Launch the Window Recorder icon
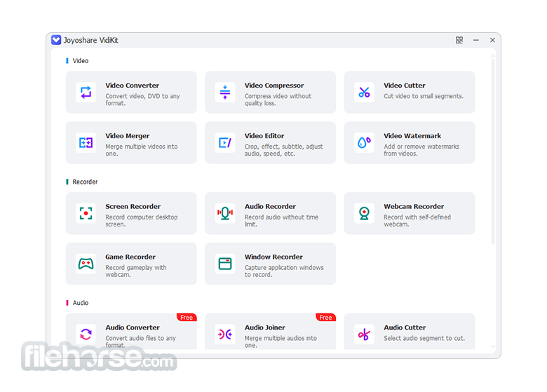This screenshot has height=392, width=547. [x=225, y=264]
